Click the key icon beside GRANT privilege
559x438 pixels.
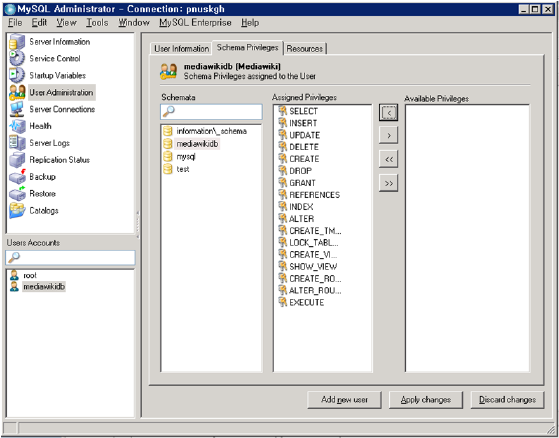pos(282,183)
